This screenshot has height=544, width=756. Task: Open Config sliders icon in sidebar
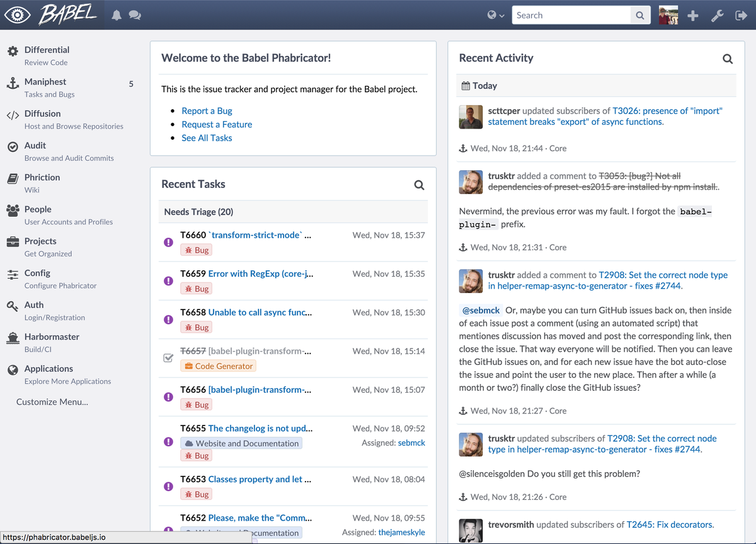(13, 274)
